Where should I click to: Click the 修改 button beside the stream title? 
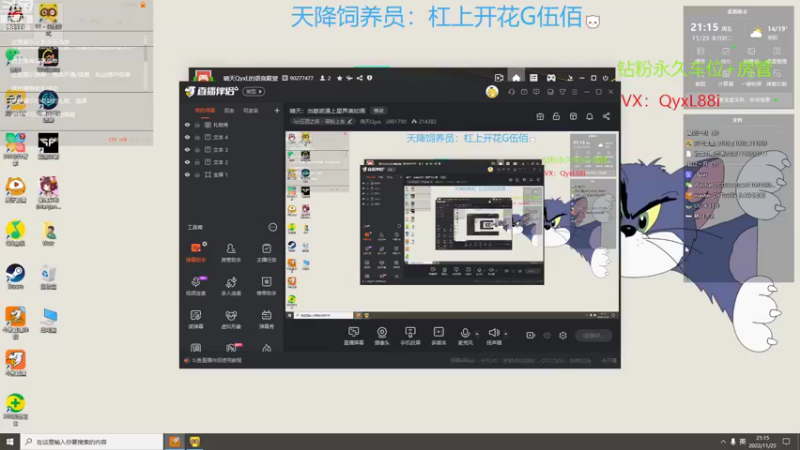[379, 110]
